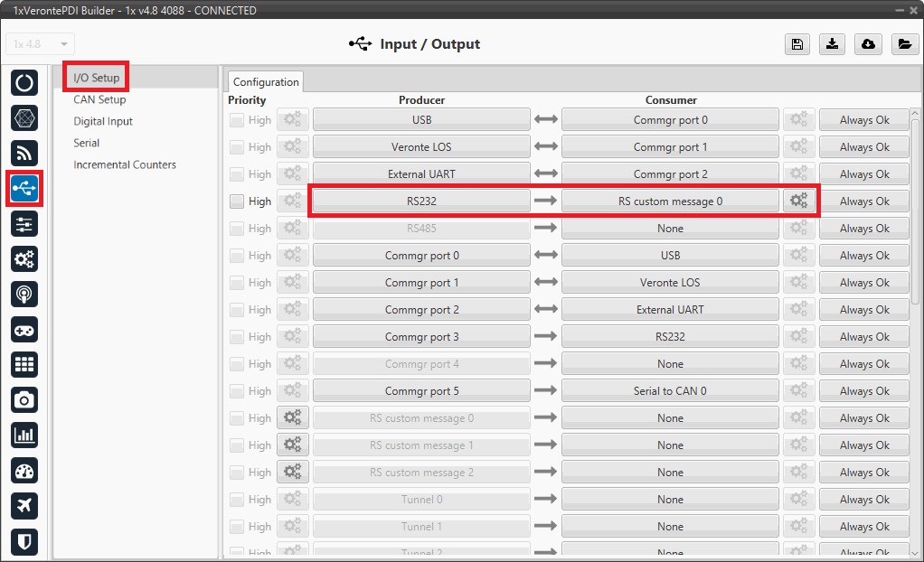Viewport: 924px width, 562px height.
Task: Select the wireless signal icon in sidebar
Action: [24, 153]
